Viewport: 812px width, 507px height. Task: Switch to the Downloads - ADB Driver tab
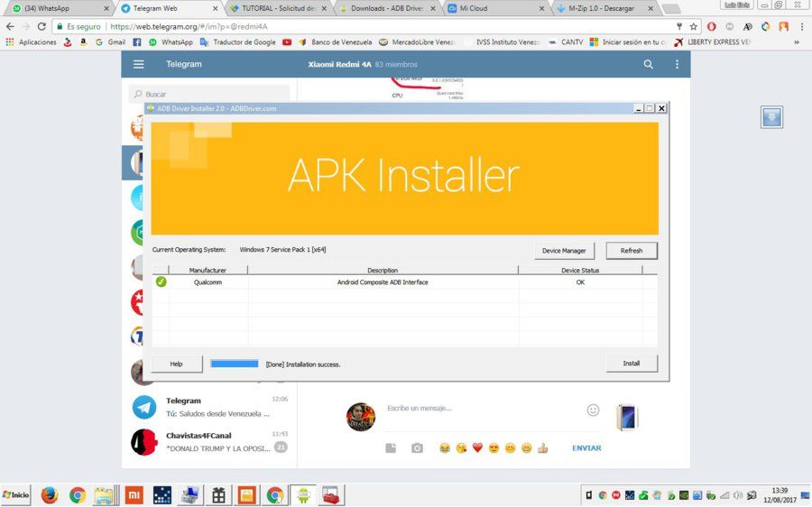[388, 8]
